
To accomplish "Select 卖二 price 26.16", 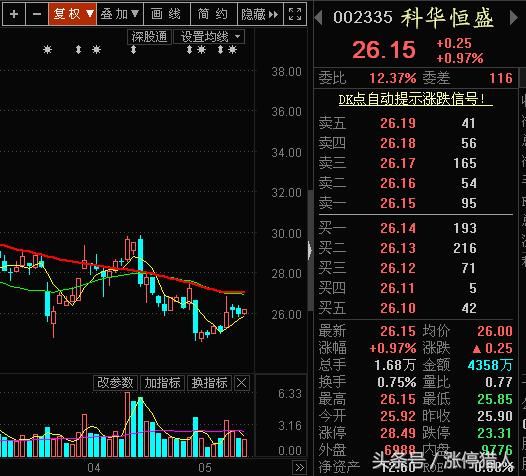I will click(x=398, y=183).
